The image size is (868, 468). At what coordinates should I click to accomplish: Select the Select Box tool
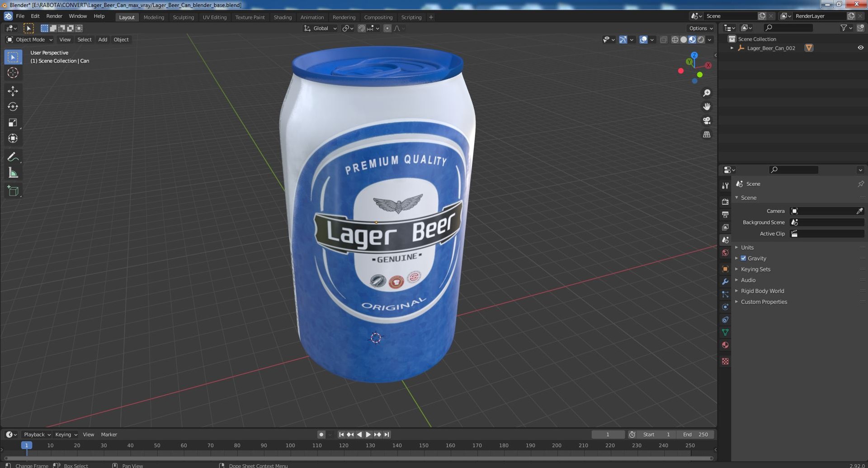pyautogui.click(x=13, y=57)
